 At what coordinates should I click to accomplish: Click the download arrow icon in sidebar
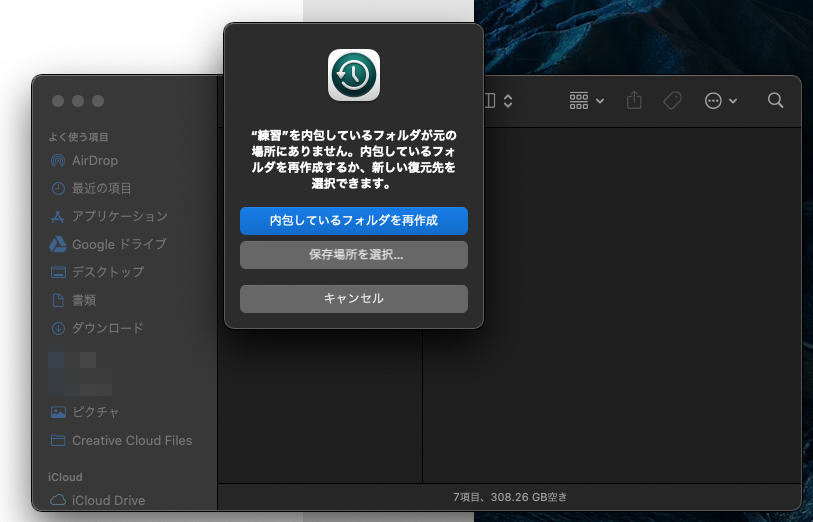(x=58, y=328)
